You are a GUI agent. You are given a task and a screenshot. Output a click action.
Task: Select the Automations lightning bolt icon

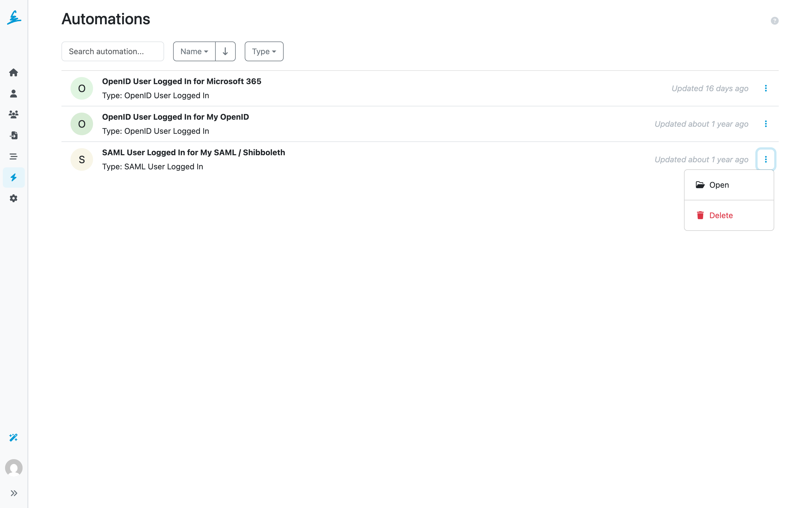[x=14, y=178]
